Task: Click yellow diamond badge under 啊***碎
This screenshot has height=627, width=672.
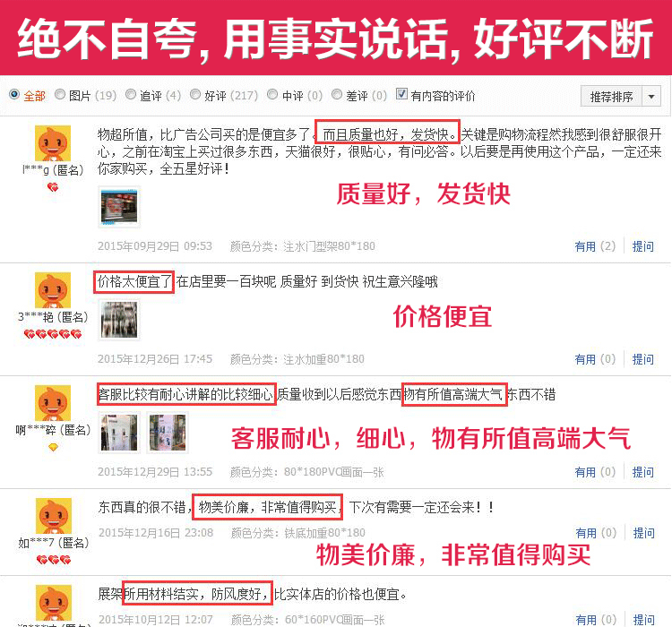Action: tap(53, 448)
